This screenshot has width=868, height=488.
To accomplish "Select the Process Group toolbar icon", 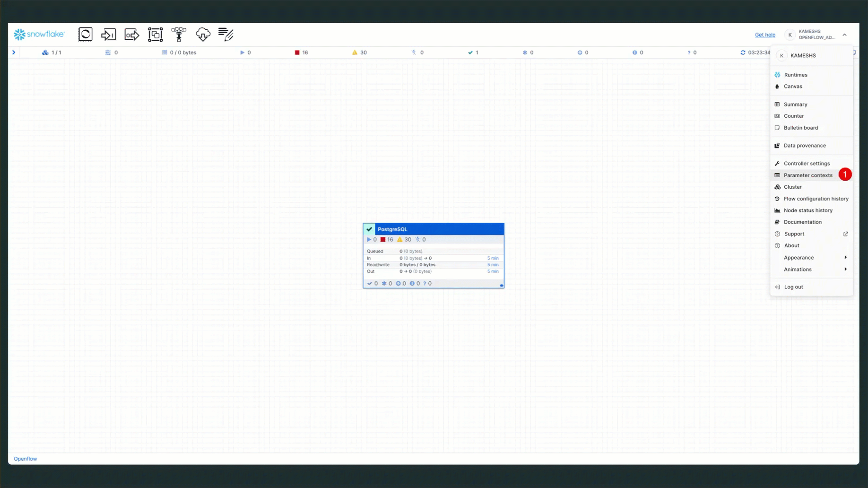I will coord(155,35).
